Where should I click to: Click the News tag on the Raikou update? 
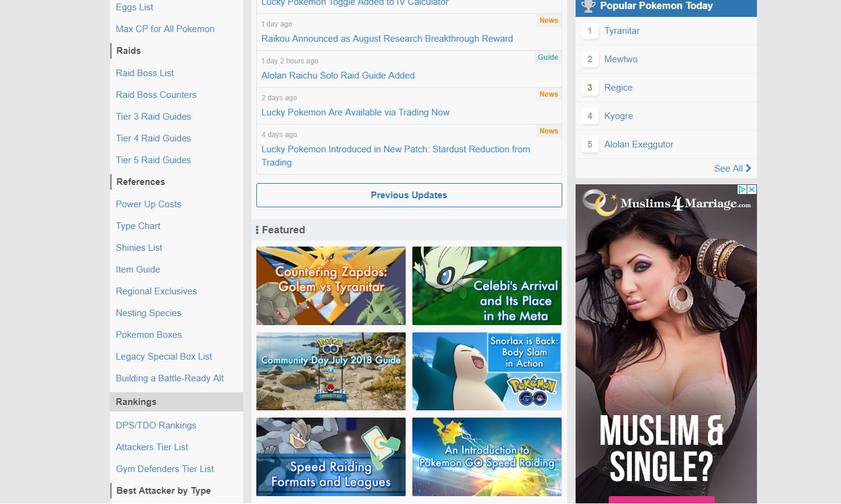(549, 21)
